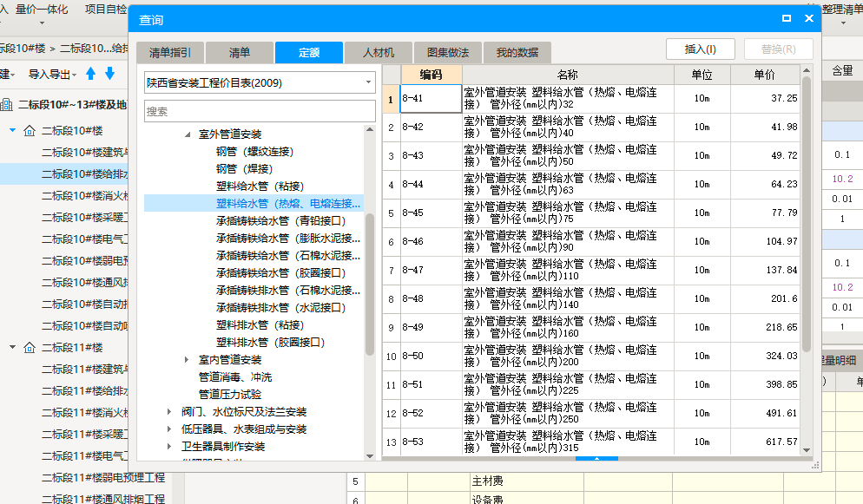Screen dimensions: 863x504
Task: Collapse the 室外管道安装 node
Action: [188, 134]
